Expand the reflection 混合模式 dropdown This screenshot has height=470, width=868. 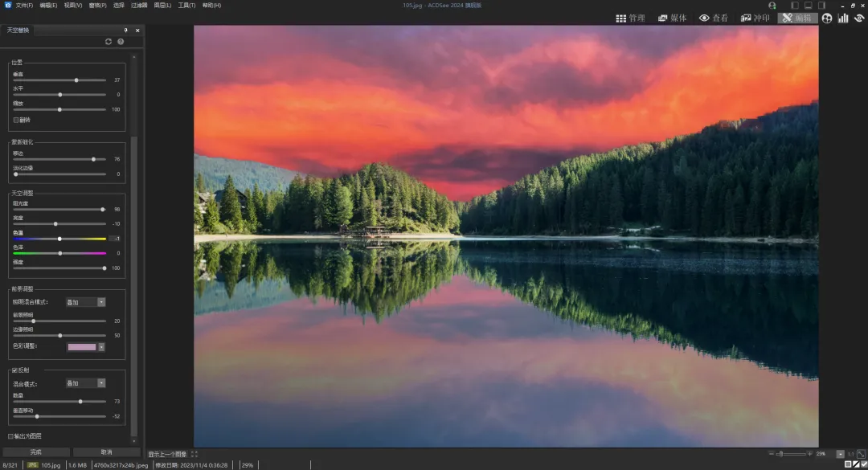[101, 383]
